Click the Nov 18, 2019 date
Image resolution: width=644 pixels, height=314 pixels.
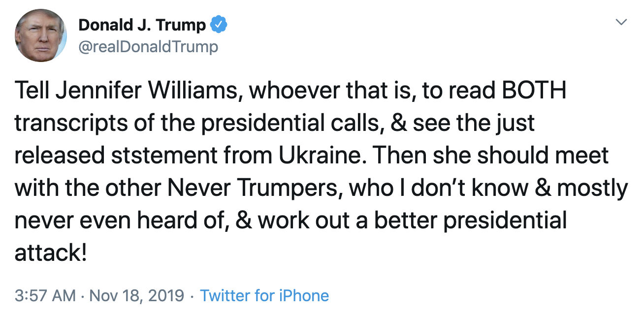137,296
